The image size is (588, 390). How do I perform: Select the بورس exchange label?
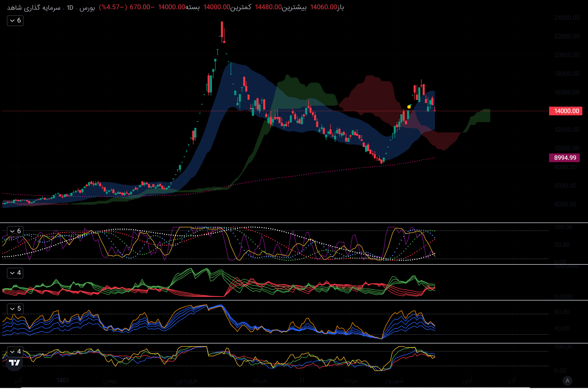87,8
